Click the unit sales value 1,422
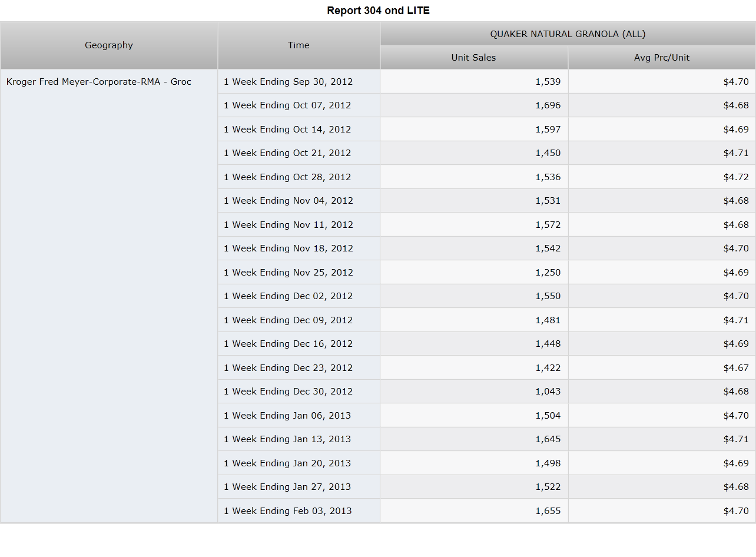 (548, 368)
